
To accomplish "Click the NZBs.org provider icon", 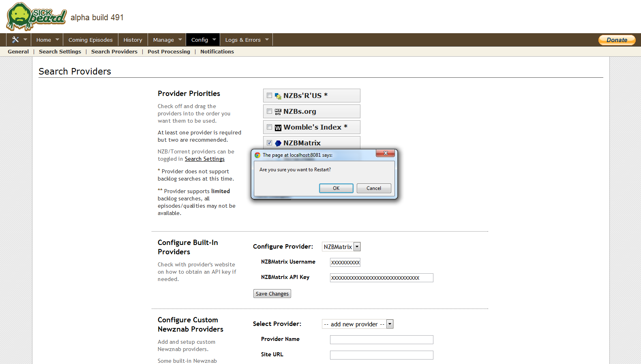I will [278, 112].
